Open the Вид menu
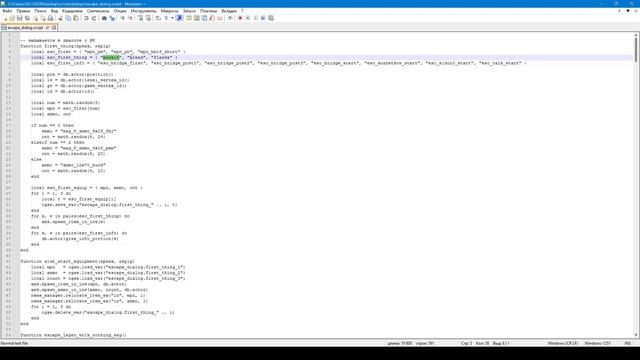 tap(54, 11)
